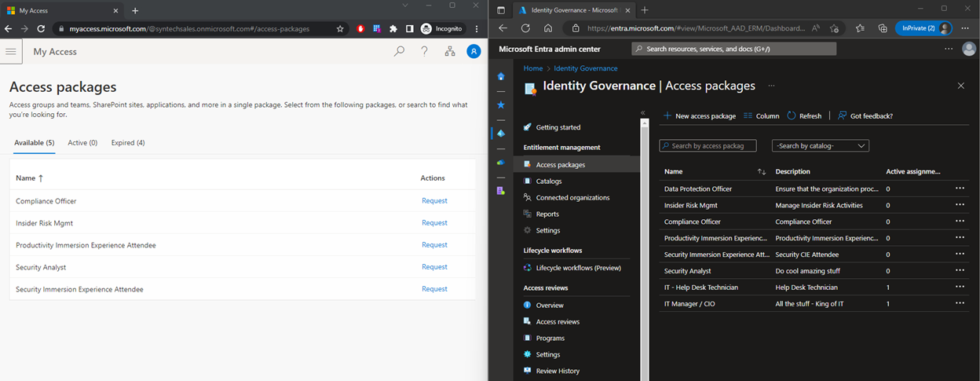Request the Security Immersion Experience Attendee package
This screenshot has width=980, height=381.
click(x=434, y=288)
